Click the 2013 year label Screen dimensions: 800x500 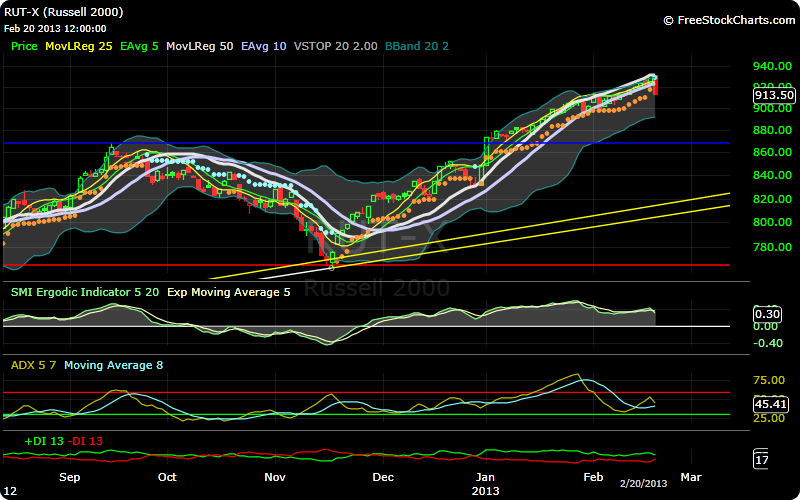tap(485, 492)
